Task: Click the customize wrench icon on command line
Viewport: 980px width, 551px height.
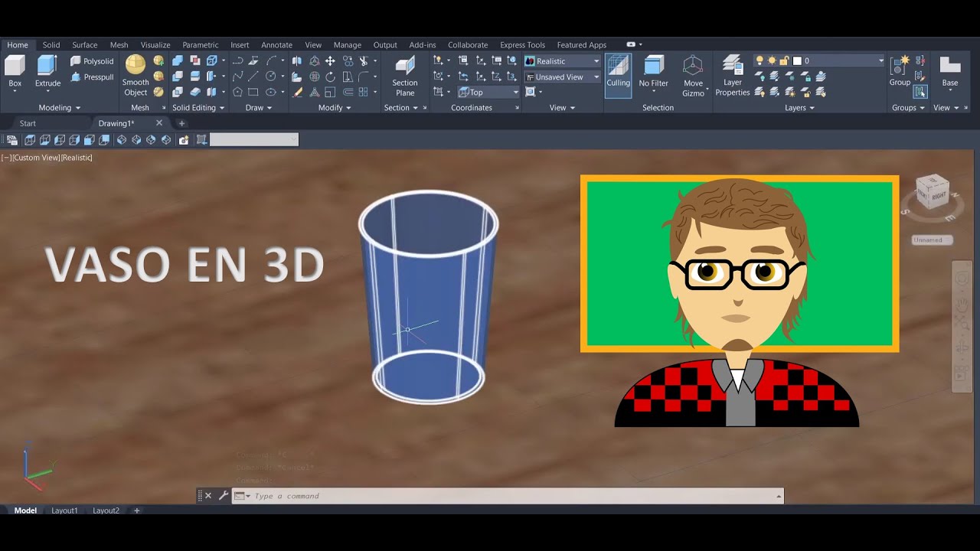Action: point(223,496)
